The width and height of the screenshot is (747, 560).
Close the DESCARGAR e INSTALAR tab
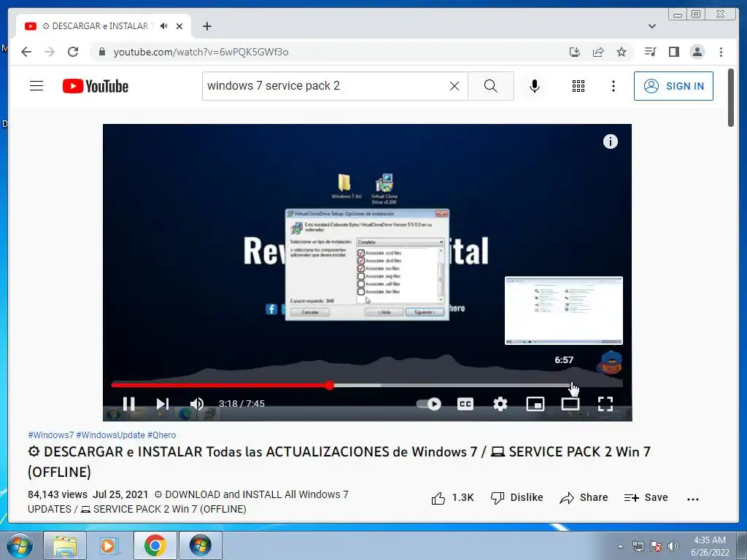(179, 26)
